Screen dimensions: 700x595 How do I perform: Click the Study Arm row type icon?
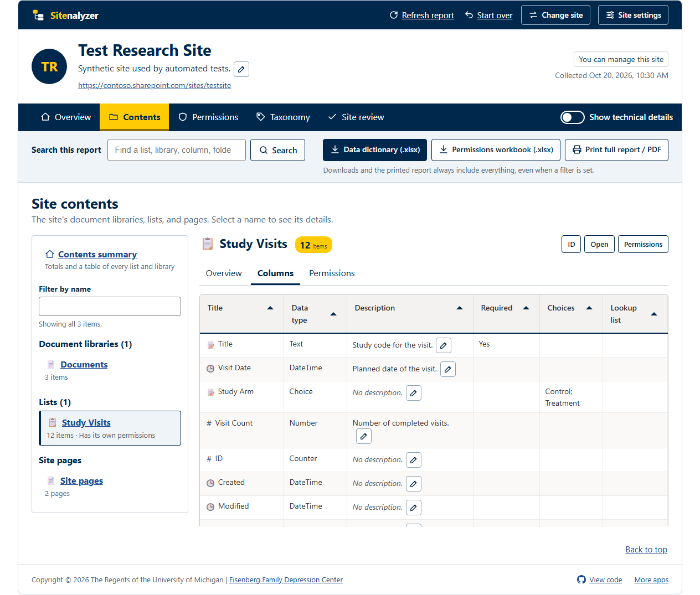210,392
